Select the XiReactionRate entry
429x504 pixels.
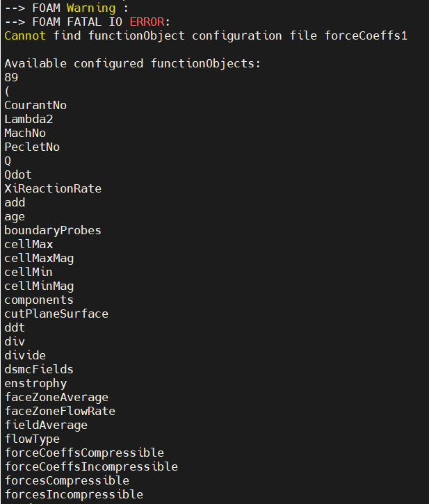[53, 188]
